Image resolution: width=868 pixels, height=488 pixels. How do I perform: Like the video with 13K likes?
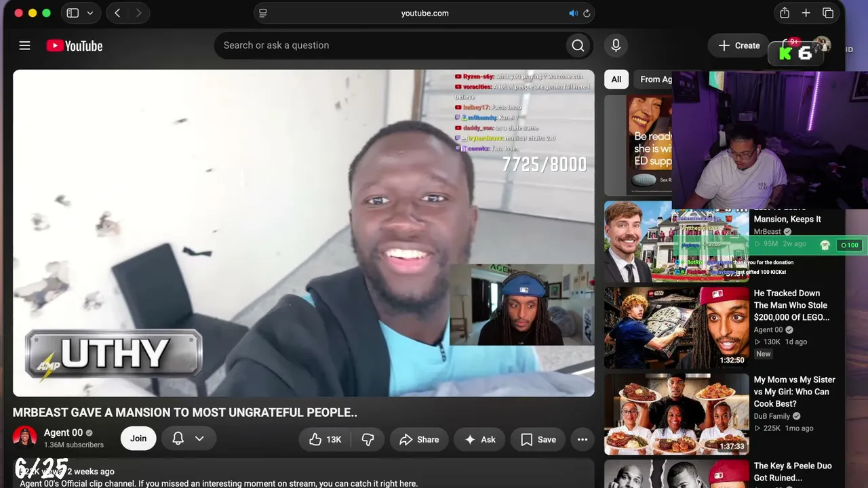coord(325,439)
